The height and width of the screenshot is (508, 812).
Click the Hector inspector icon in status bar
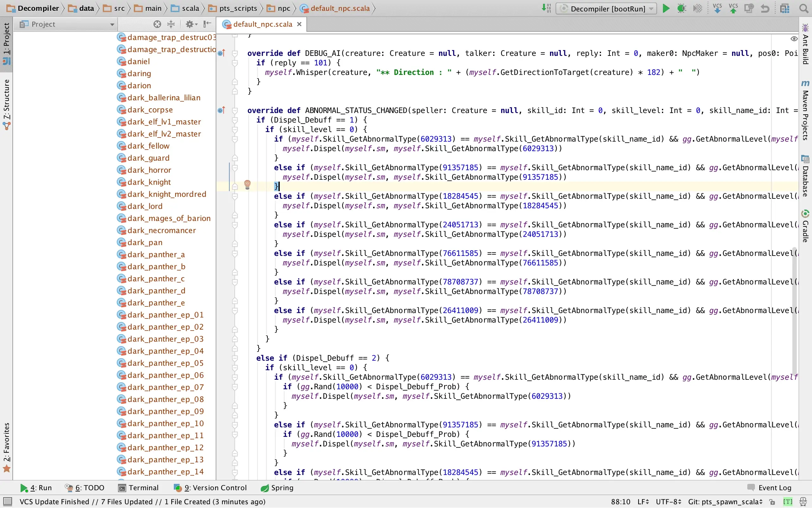803,502
